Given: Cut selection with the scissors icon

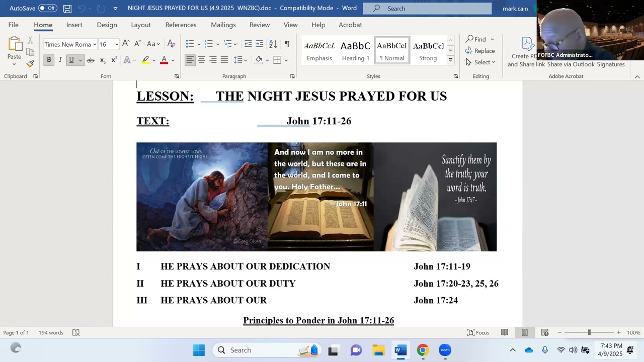Looking at the screenshot, I should tap(30, 40).
